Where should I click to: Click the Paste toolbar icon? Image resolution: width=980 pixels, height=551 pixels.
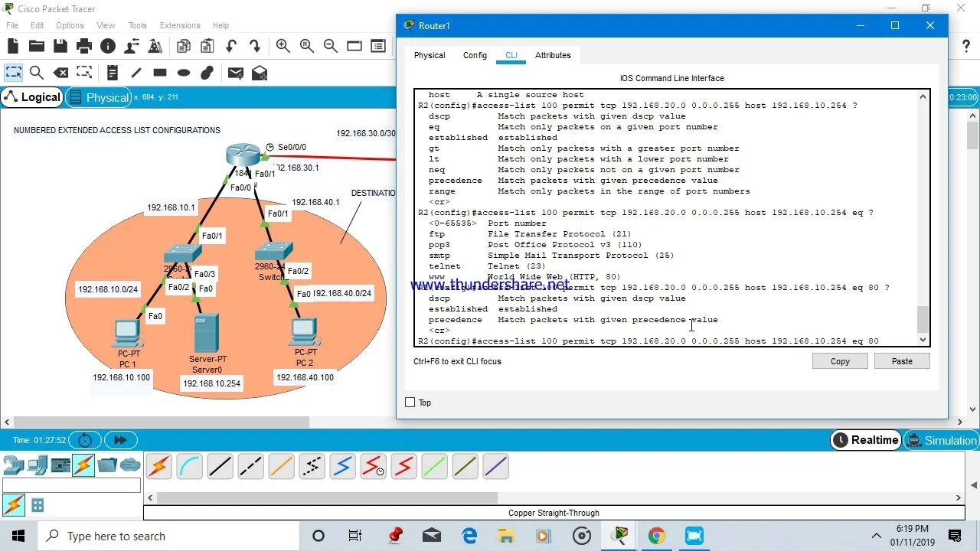coord(207,46)
